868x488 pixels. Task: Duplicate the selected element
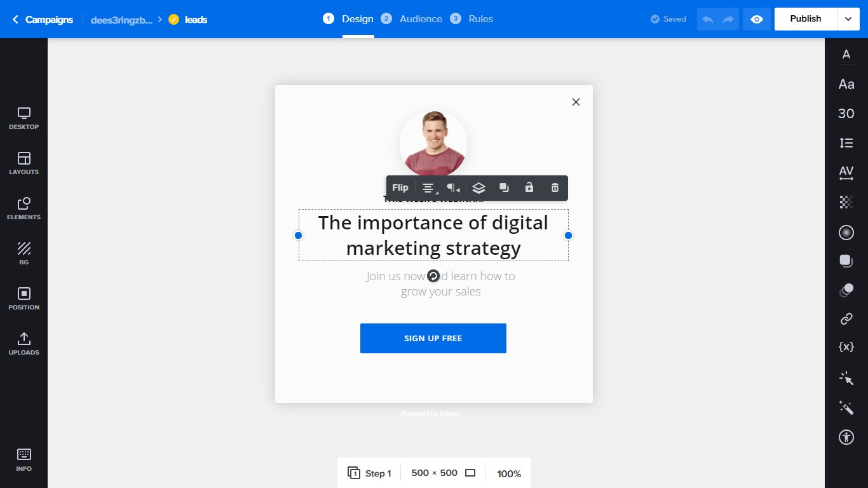coord(504,188)
